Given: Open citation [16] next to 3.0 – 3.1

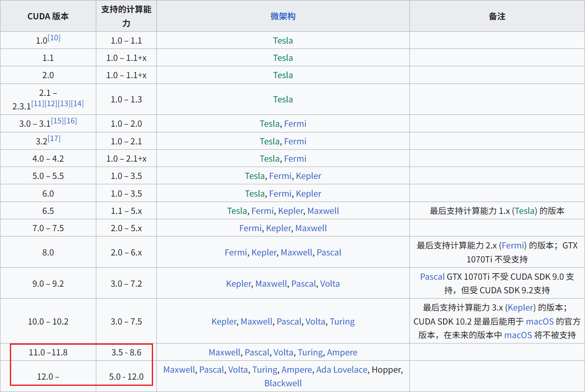Looking at the screenshot, I should pyautogui.click(x=71, y=121).
